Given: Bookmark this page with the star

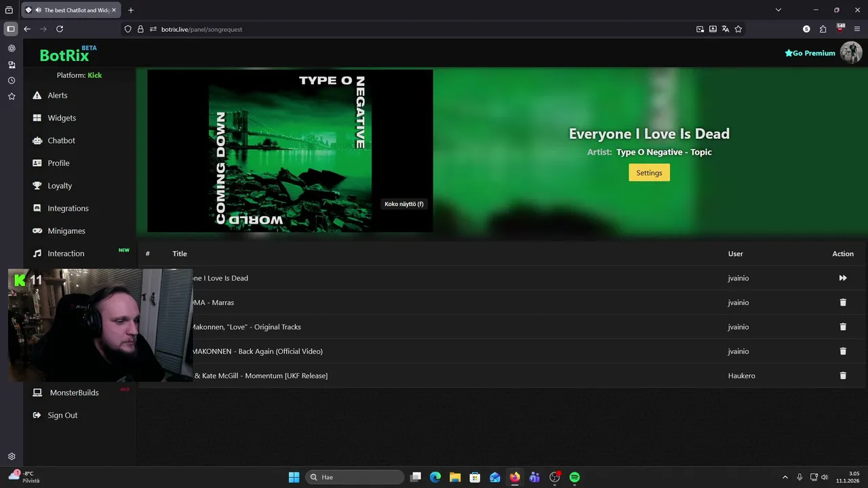Looking at the screenshot, I should (738, 29).
